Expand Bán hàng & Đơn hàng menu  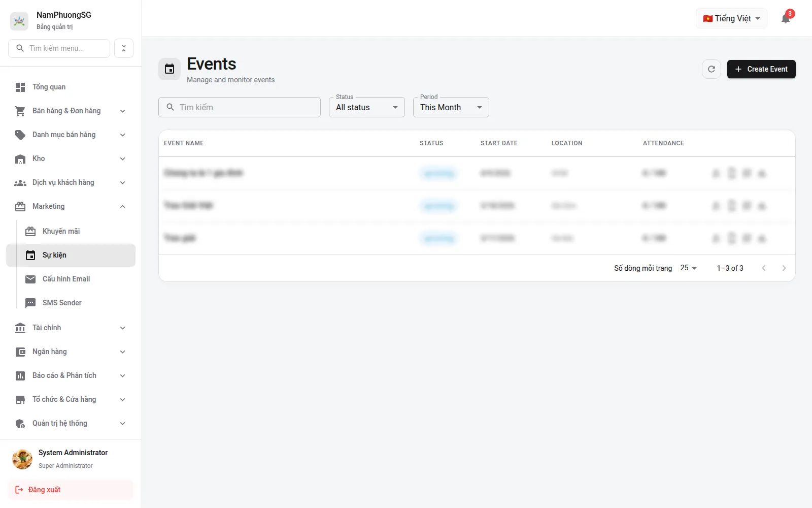click(x=71, y=111)
